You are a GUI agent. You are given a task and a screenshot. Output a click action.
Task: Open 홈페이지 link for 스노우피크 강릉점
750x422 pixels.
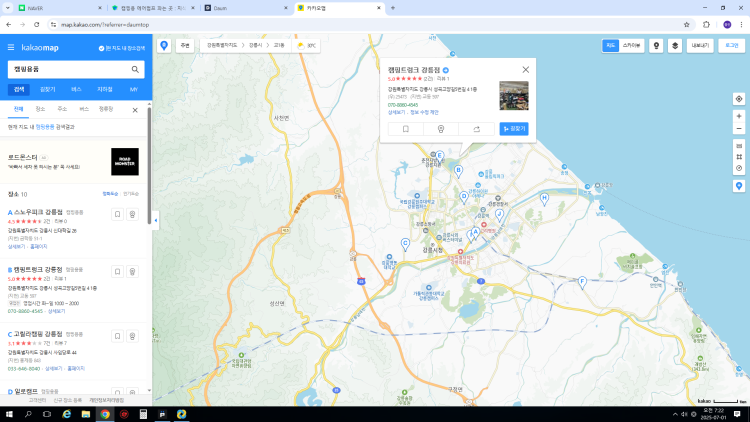pos(39,246)
